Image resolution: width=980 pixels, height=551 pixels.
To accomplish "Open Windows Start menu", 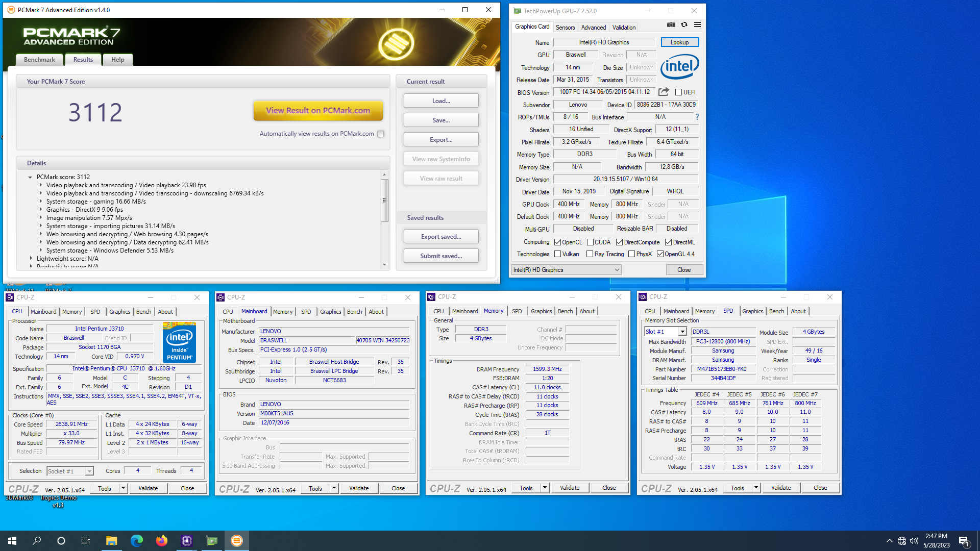I will click(12, 541).
